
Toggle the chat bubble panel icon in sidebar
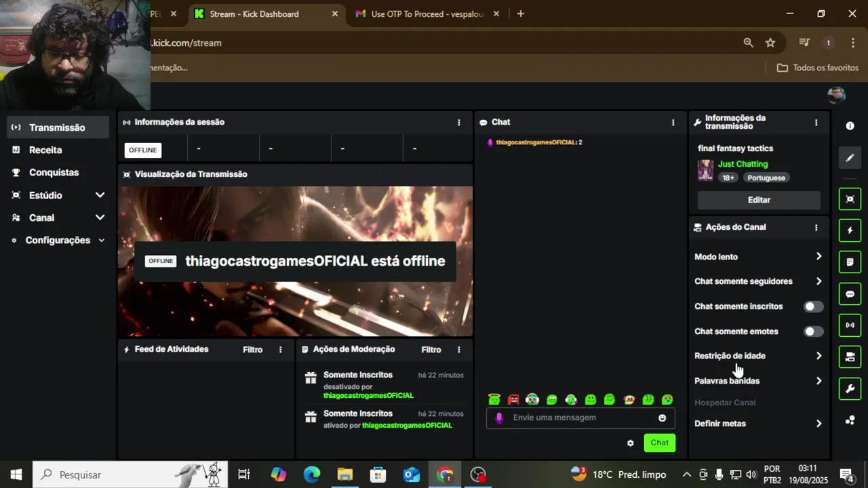850,294
